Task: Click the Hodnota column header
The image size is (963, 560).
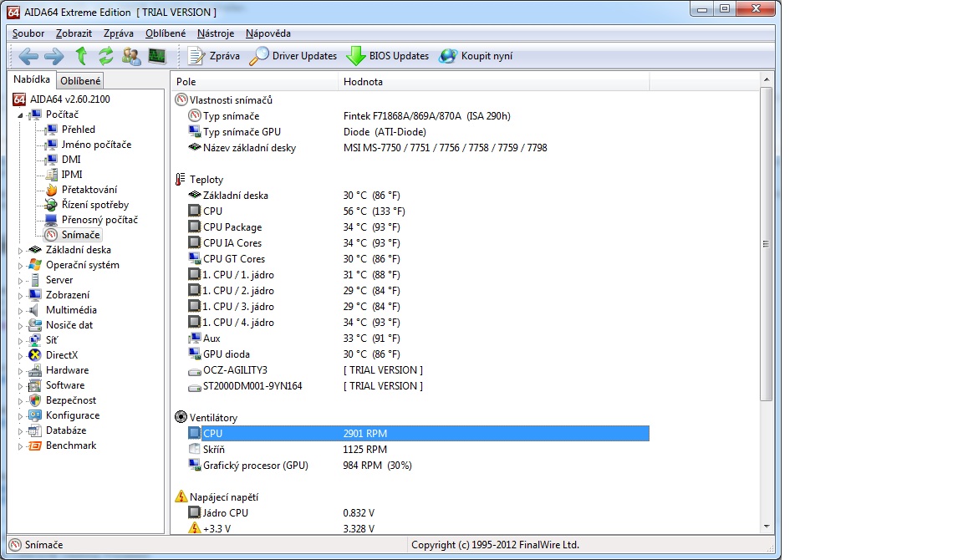Action: (494, 82)
